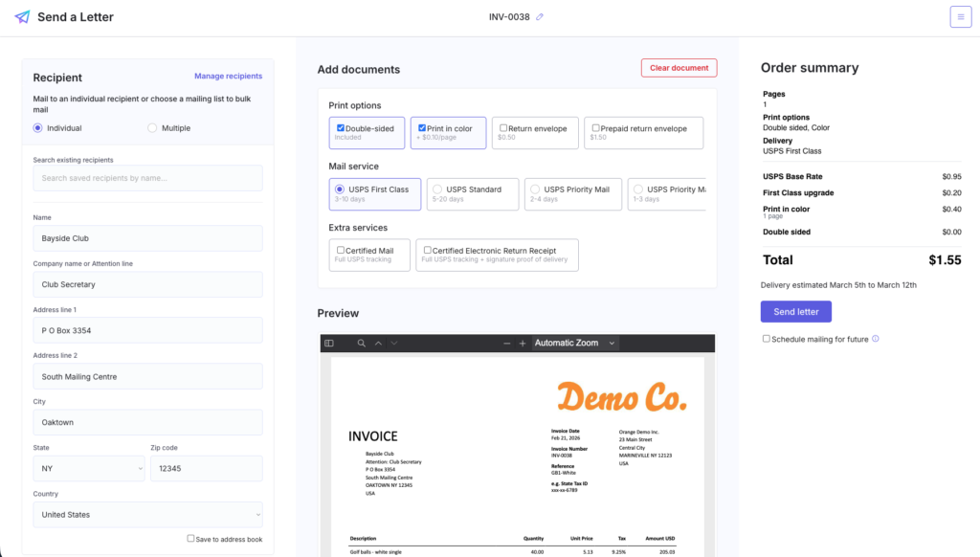Click the zoom out minus icon in preview

click(x=506, y=343)
